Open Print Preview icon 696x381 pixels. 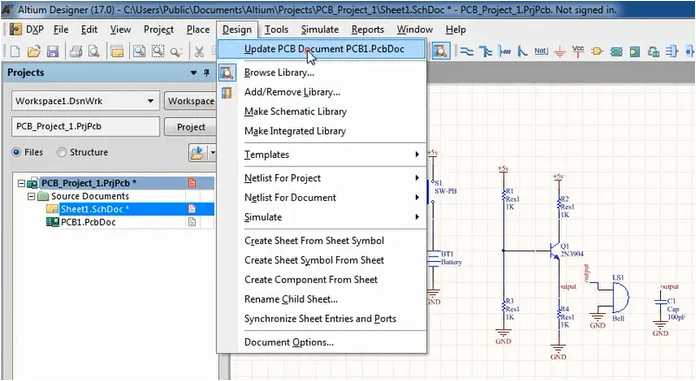[x=94, y=52]
